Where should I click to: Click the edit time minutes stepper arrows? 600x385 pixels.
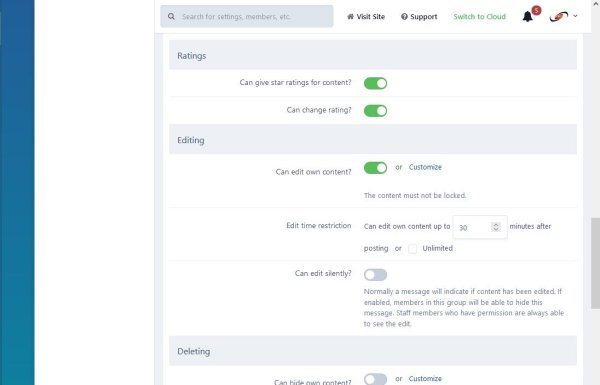[496, 227]
